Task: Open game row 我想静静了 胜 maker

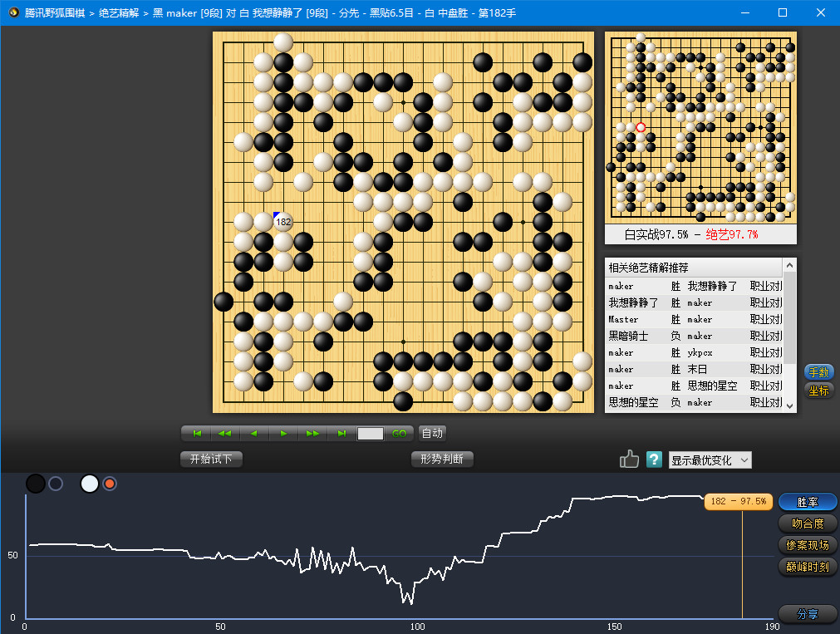Action: click(695, 302)
